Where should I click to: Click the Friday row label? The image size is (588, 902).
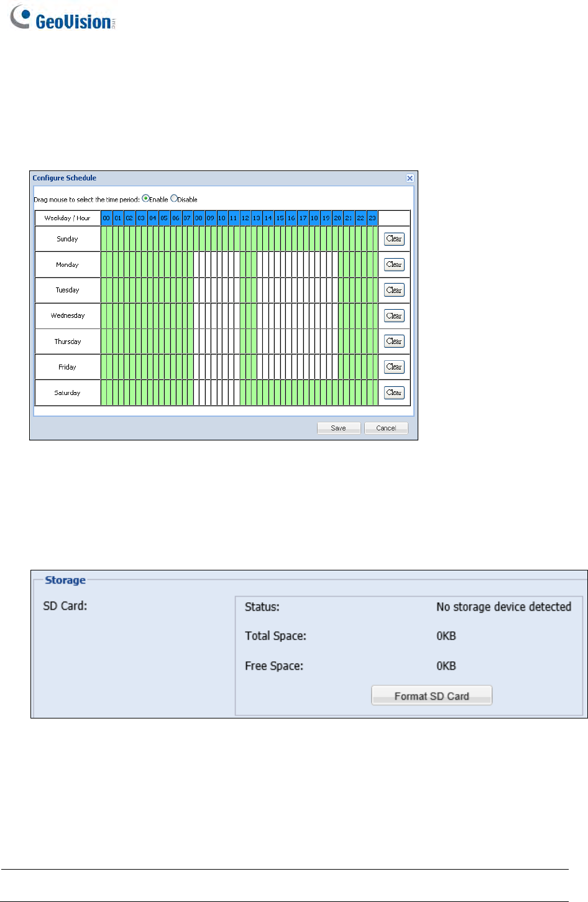(67, 367)
